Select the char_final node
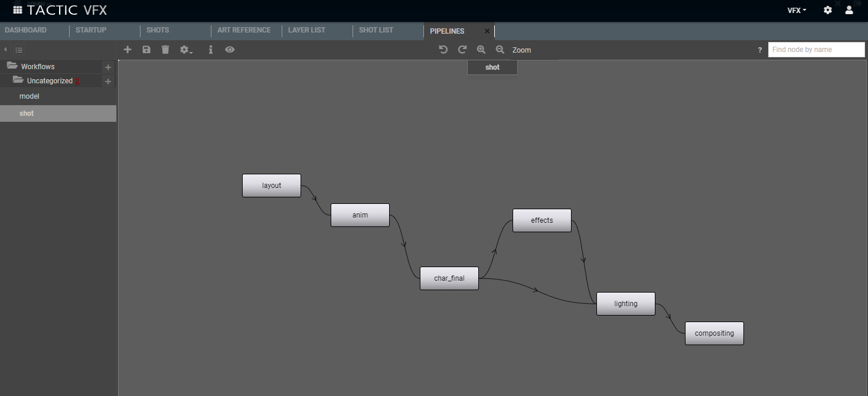Screen dimensions: 868x396 click(449, 278)
